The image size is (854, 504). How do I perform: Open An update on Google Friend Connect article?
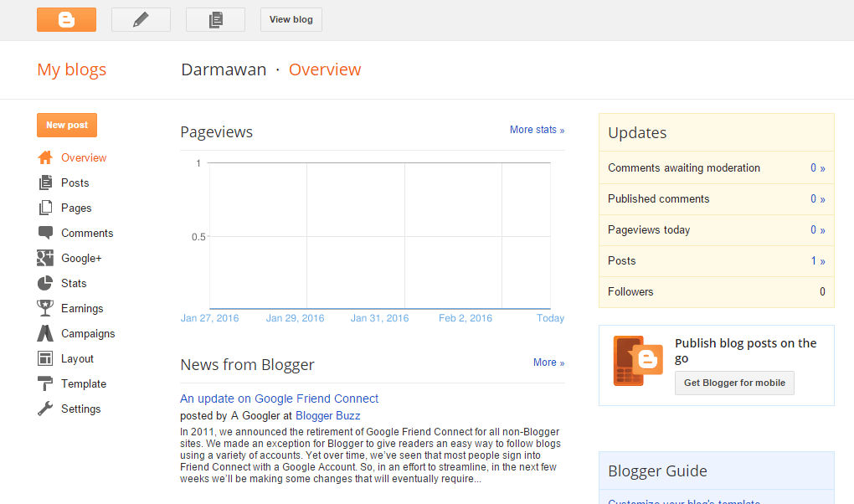pos(279,399)
